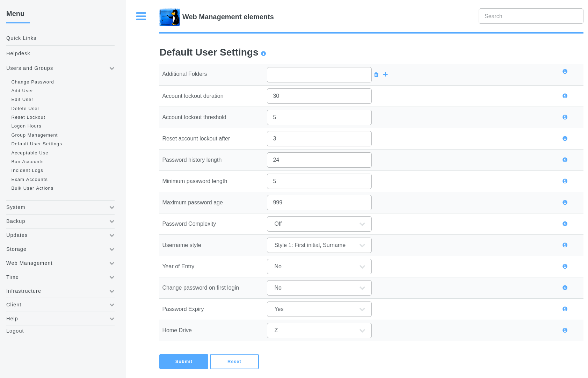Image resolution: width=588 pixels, height=378 pixels.
Task: Open info icon beside Default User Settings heading
Action: pos(263,53)
